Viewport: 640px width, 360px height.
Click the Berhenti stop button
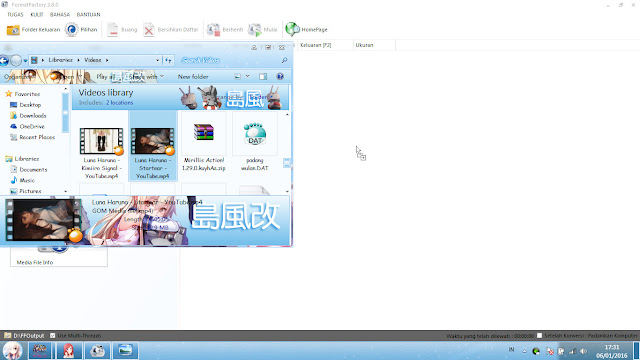224,29
